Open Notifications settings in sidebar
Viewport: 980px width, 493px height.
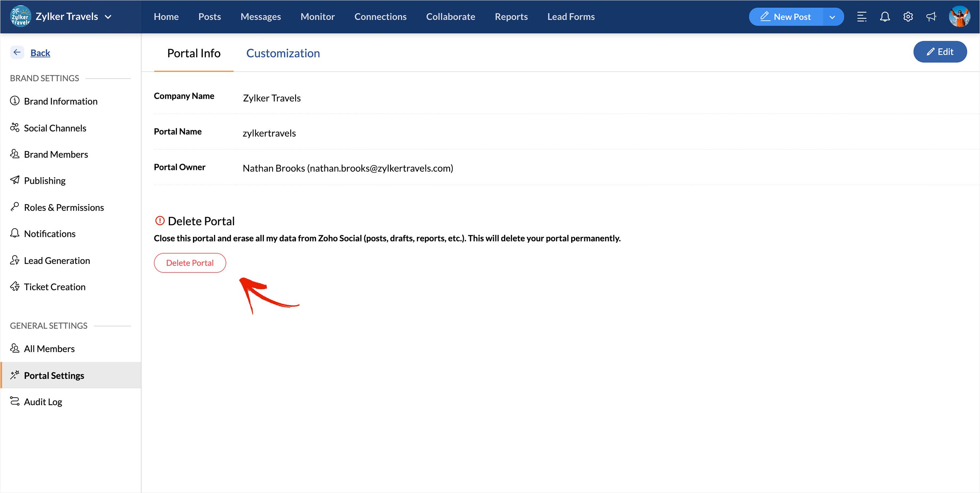pyautogui.click(x=49, y=234)
